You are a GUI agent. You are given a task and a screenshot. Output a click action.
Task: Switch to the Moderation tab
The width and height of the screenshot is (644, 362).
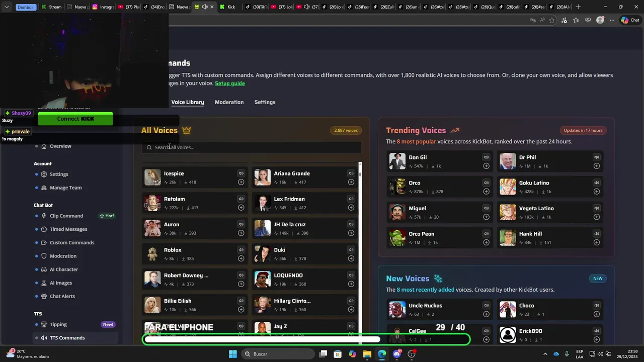pos(229,102)
